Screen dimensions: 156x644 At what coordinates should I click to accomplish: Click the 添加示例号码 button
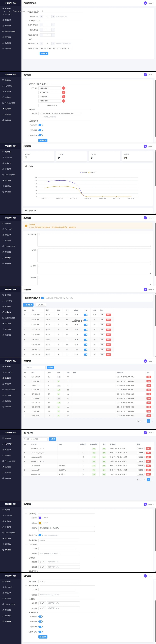52,105
